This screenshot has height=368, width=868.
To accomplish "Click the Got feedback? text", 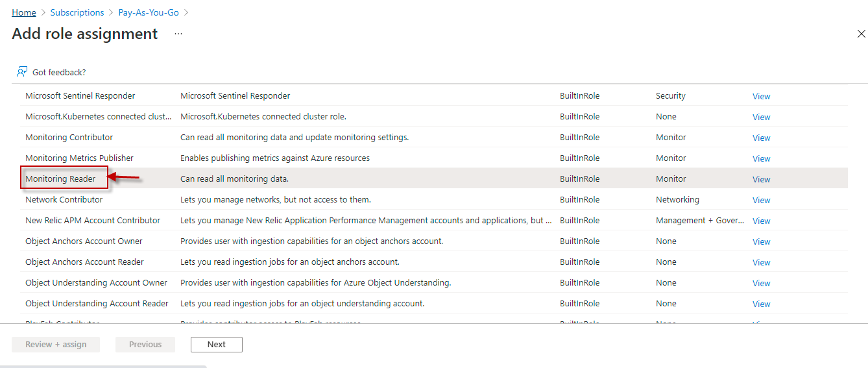I will pyautogui.click(x=59, y=72).
